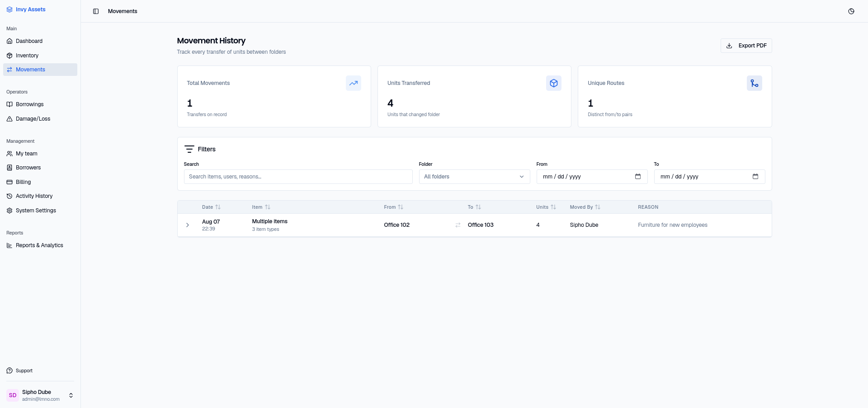Viewport: 868px width, 408px height.
Task: Go to Borrowers
Action: [40, 168]
